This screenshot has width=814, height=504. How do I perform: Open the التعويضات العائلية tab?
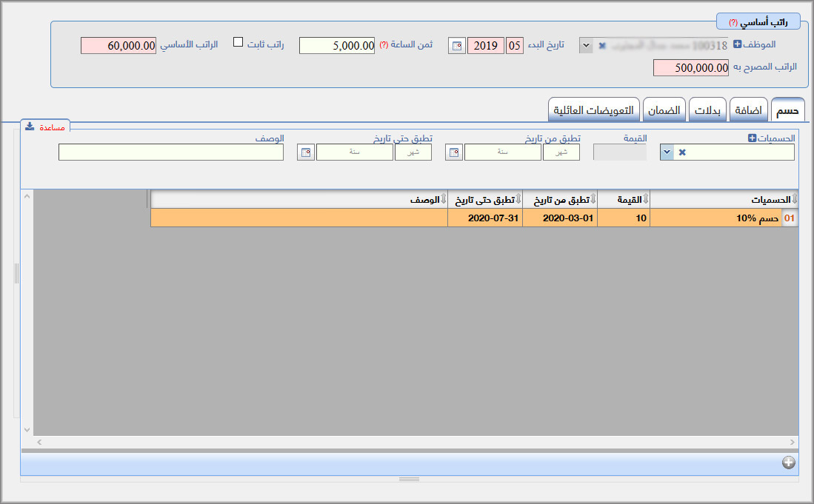click(593, 110)
